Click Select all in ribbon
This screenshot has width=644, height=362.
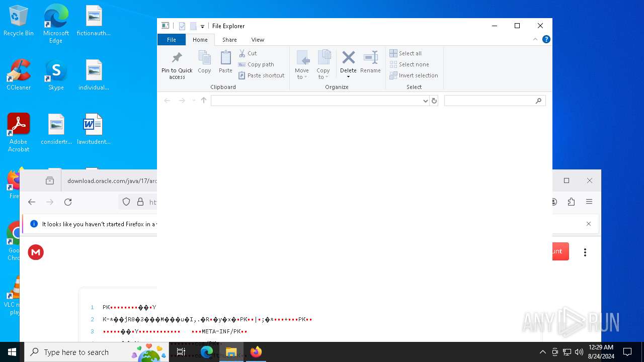coord(406,53)
